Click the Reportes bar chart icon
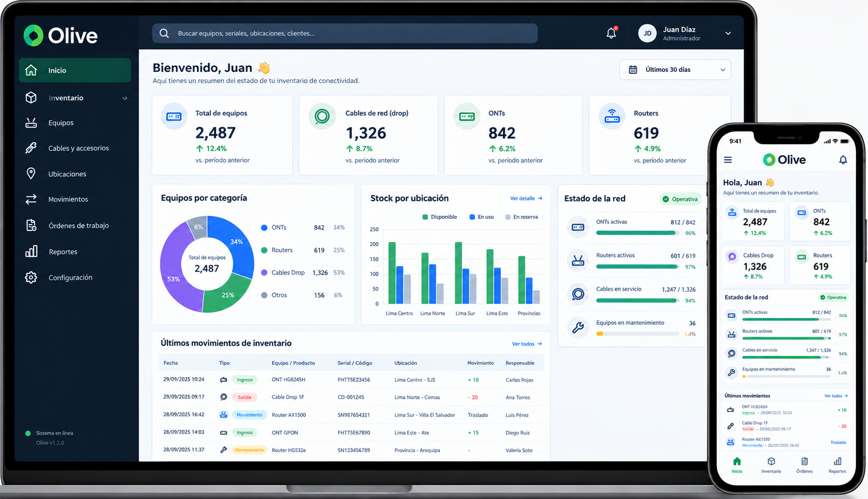 pos(31,251)
